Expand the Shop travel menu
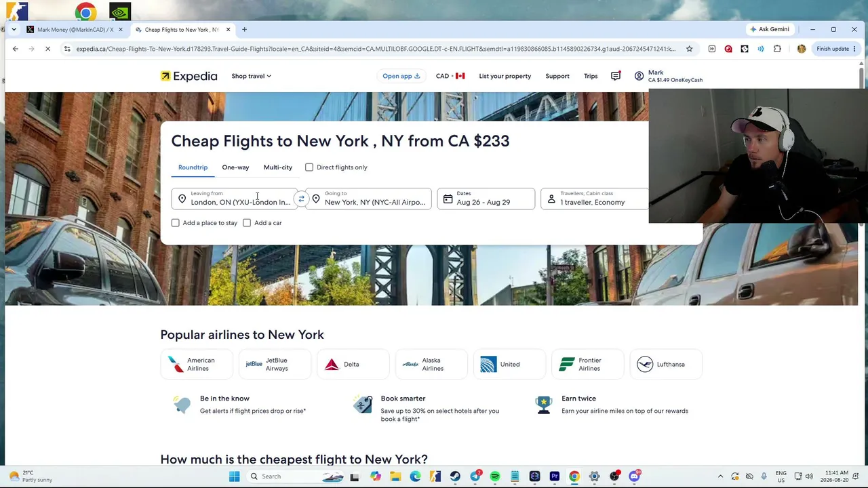 coord(252,76)
